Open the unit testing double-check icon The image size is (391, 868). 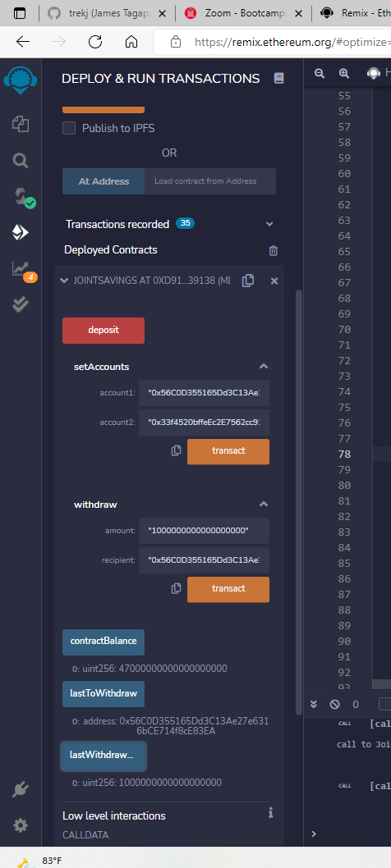pos(21,304)
